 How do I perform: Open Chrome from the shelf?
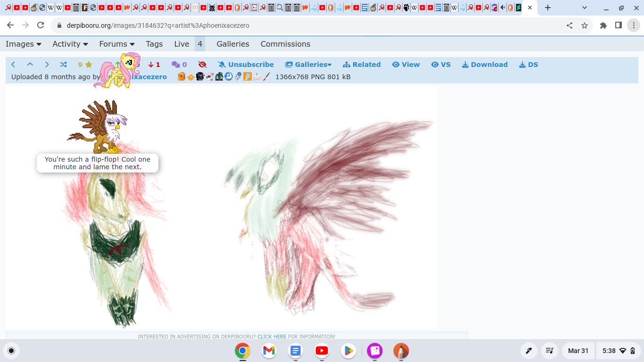click(x=243, y=351)
